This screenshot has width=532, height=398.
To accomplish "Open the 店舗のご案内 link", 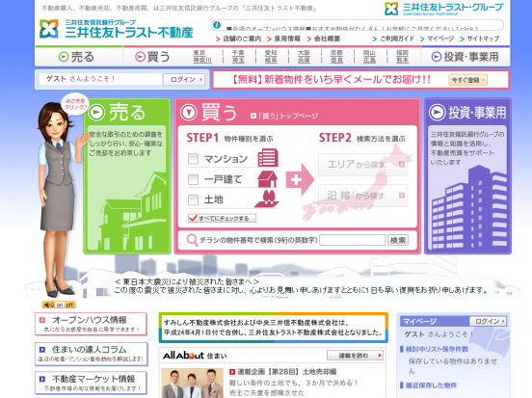I will click(238, 39).
